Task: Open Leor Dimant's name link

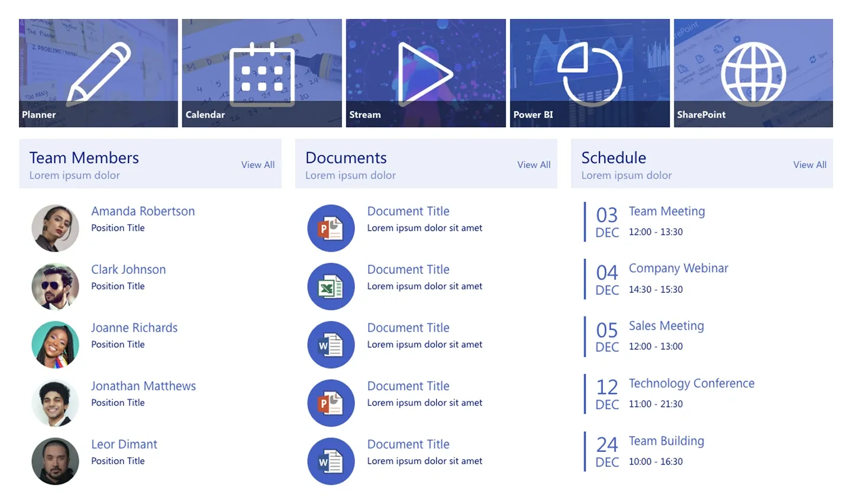Action: 124,444
